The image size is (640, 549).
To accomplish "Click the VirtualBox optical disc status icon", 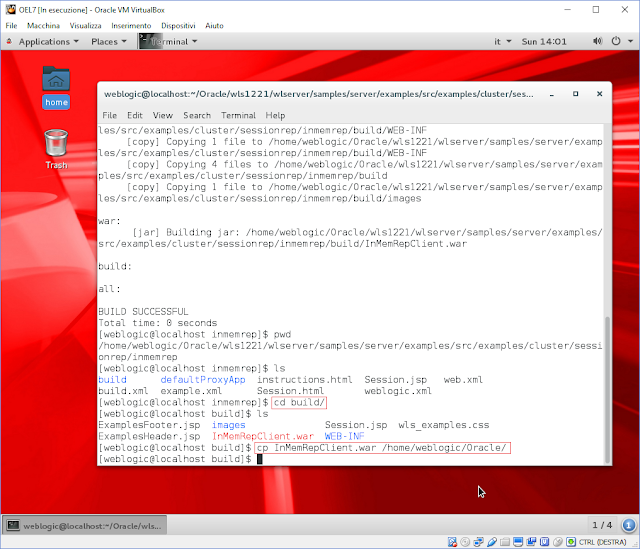I will coord(465,542).
